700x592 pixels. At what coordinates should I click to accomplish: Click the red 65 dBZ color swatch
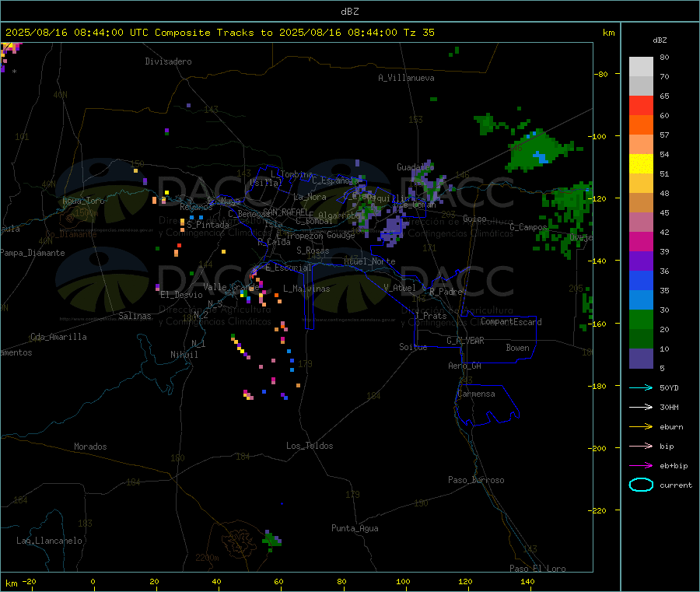(641, 105)
